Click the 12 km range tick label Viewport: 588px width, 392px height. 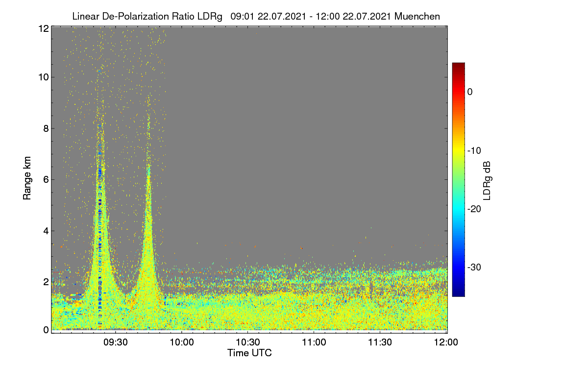pyautogui.click(x=43, y=28)
